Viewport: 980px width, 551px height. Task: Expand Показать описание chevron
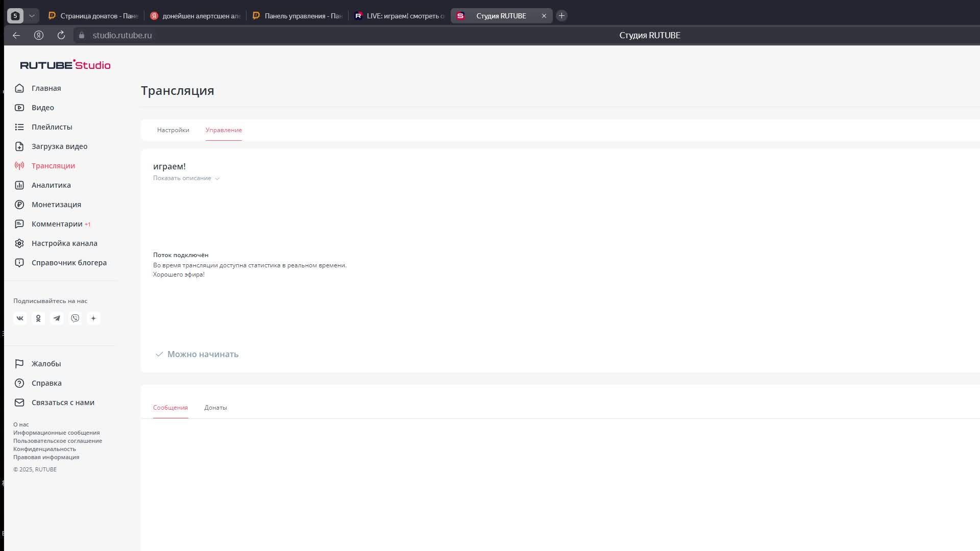pos(217,179)
